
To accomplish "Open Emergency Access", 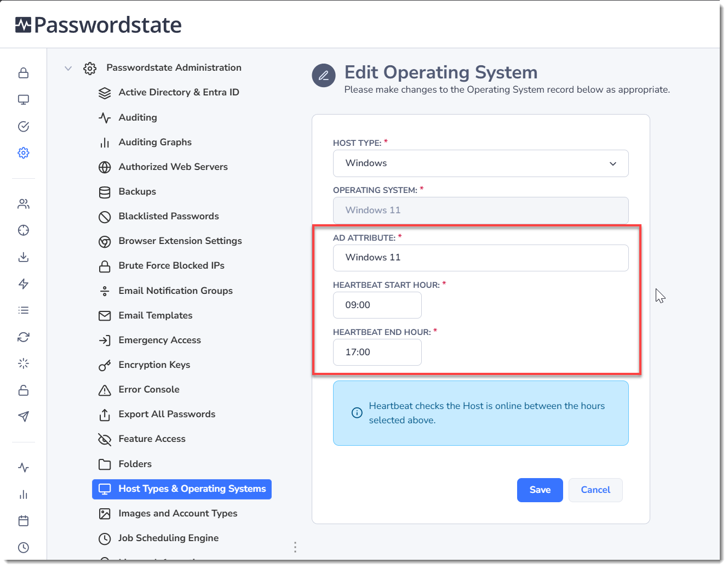I will (159, 340).
